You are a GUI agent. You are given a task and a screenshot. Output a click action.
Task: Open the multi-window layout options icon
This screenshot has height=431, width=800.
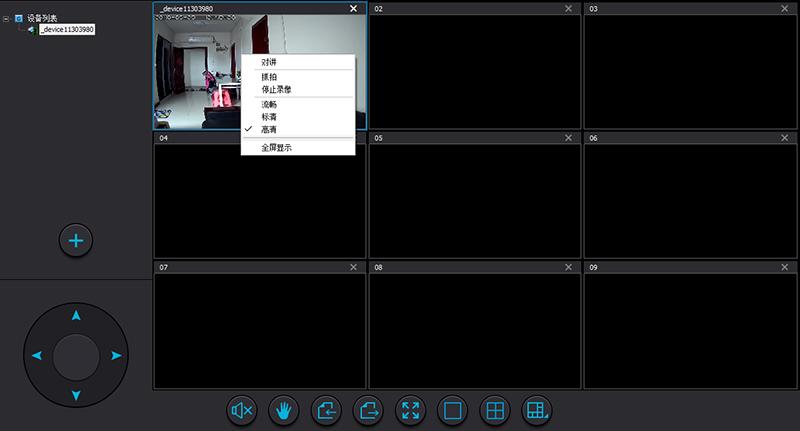[x=537, y=411]
